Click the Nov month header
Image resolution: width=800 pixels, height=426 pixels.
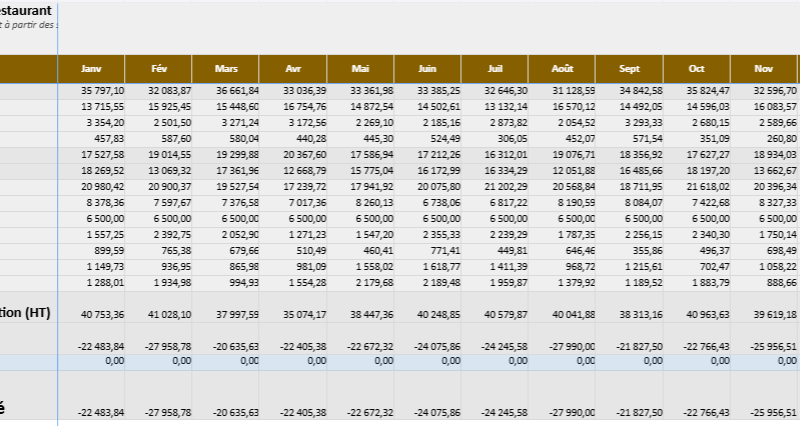tap(764, 69)
